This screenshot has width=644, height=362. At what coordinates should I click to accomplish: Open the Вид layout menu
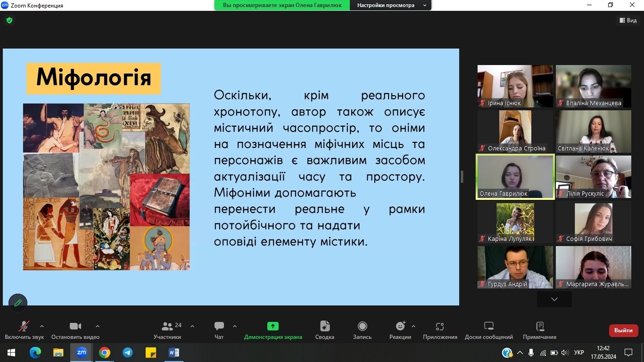coord(628,20)
